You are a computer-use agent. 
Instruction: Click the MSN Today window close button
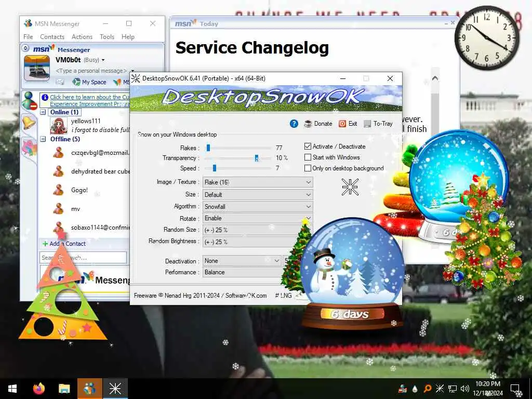click(x=453, y=23)
